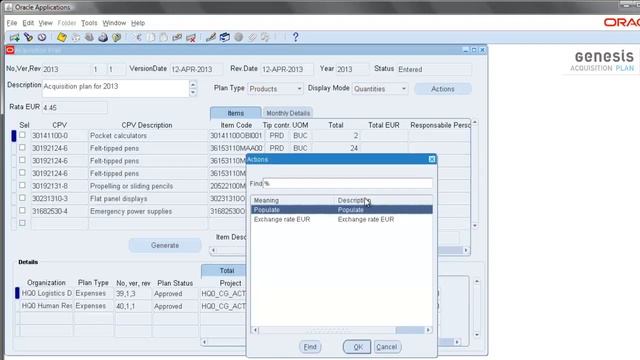Click the Folder Tools toolbar icon

(x=266, y=38)
